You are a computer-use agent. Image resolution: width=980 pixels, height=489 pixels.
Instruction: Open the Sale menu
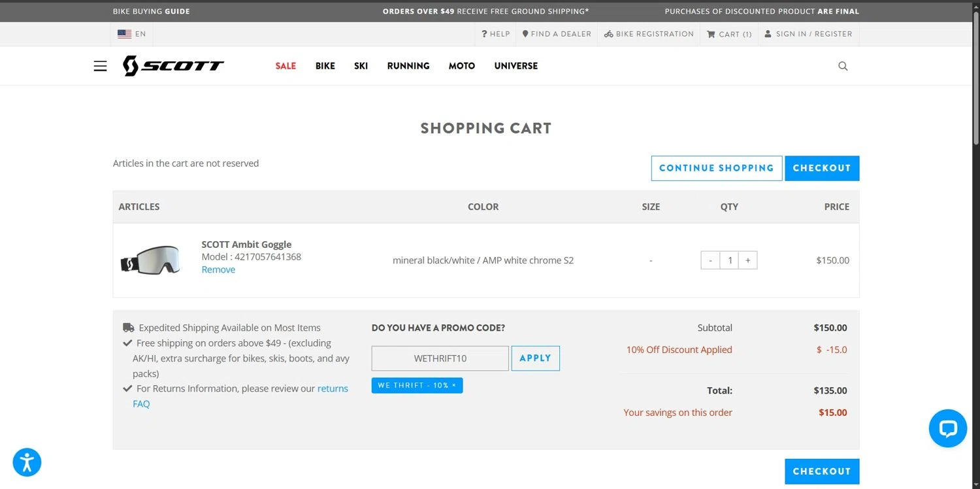point(286,66)
